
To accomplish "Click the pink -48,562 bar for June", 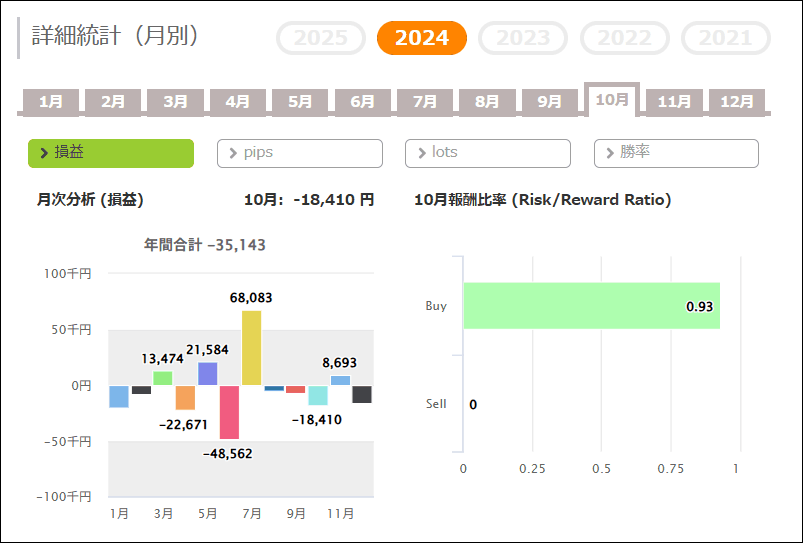I will [x=230, y=412].
